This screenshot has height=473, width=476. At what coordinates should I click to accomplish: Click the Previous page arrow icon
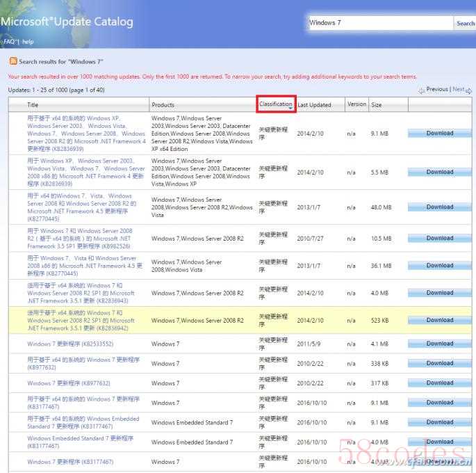pos(421,90)
